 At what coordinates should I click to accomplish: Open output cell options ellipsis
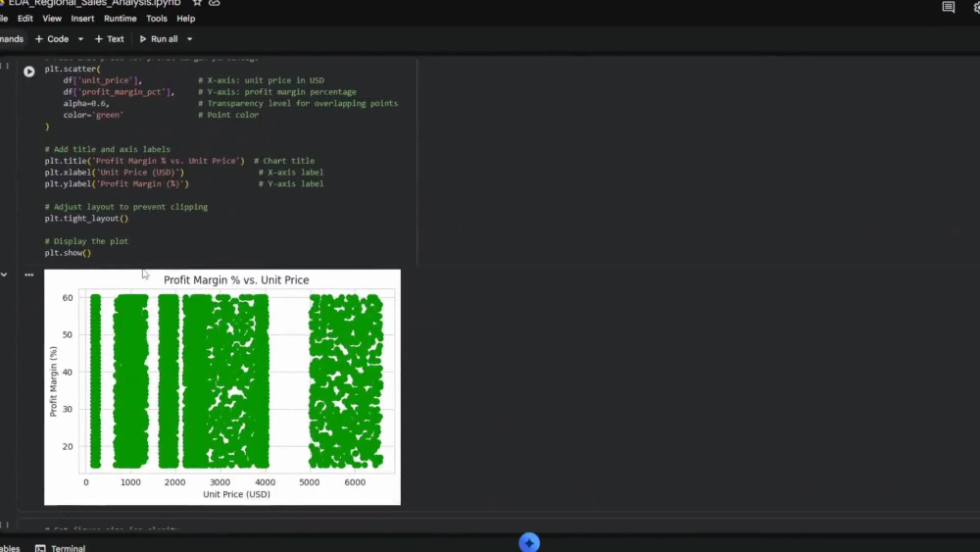pos(28,275)
